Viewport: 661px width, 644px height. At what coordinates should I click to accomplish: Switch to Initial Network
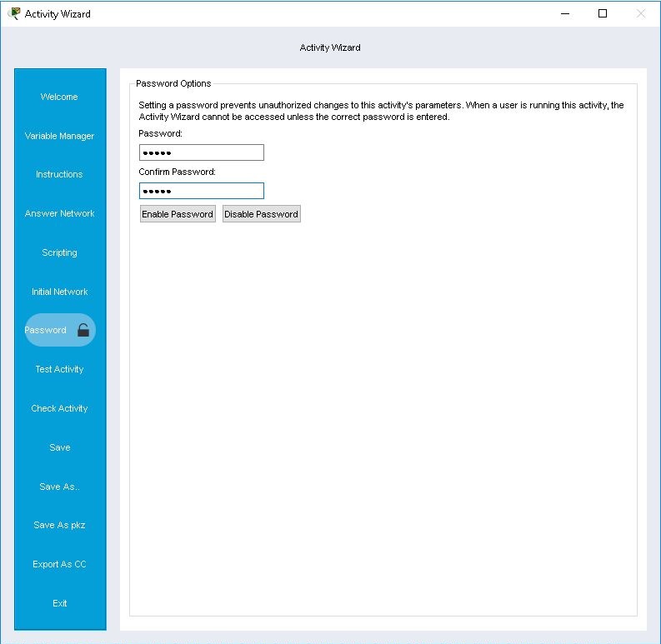[59, 292]
